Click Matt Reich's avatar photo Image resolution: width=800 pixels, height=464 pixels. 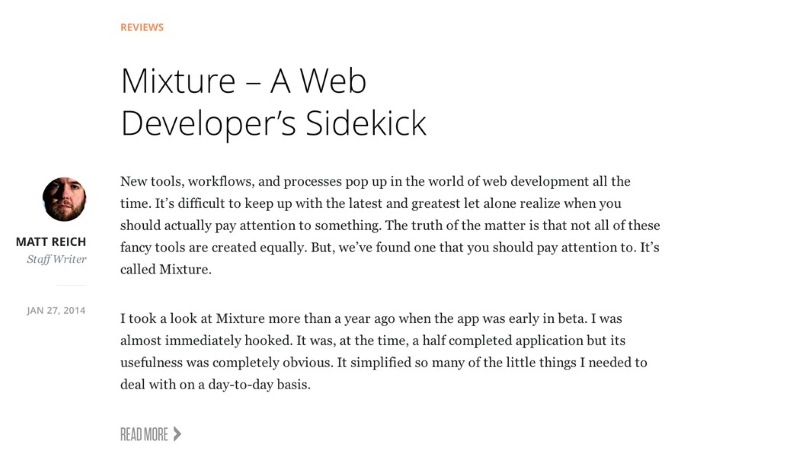64,199
